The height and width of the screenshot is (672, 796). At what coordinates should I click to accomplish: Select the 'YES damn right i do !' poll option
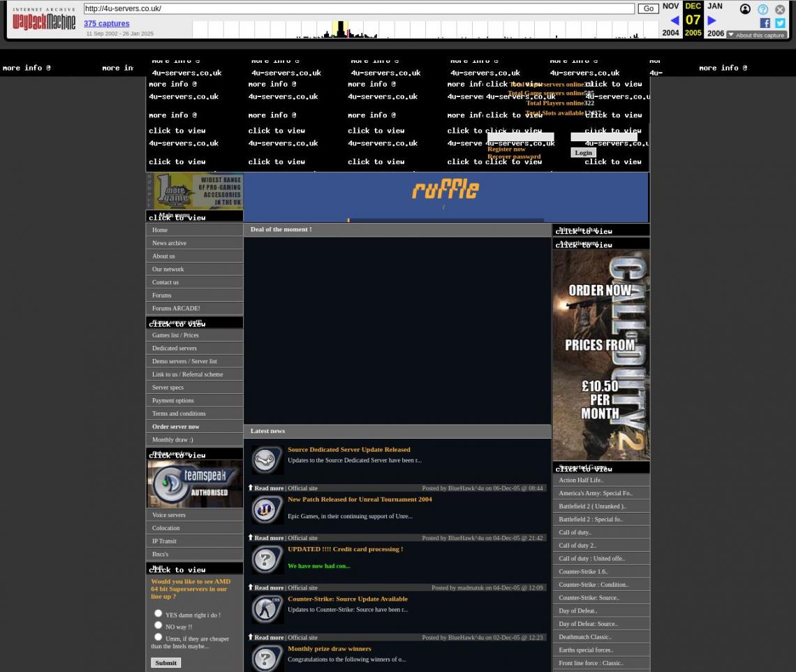click(159, 613)
